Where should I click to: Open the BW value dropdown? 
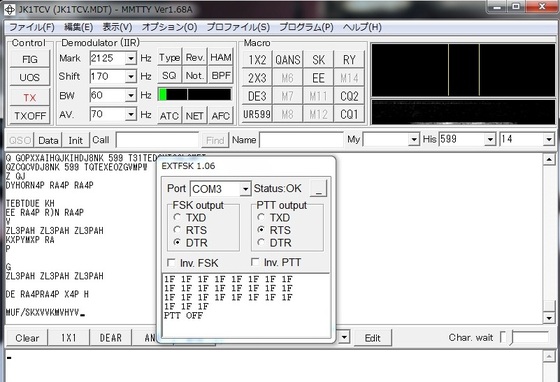(131, 95)
